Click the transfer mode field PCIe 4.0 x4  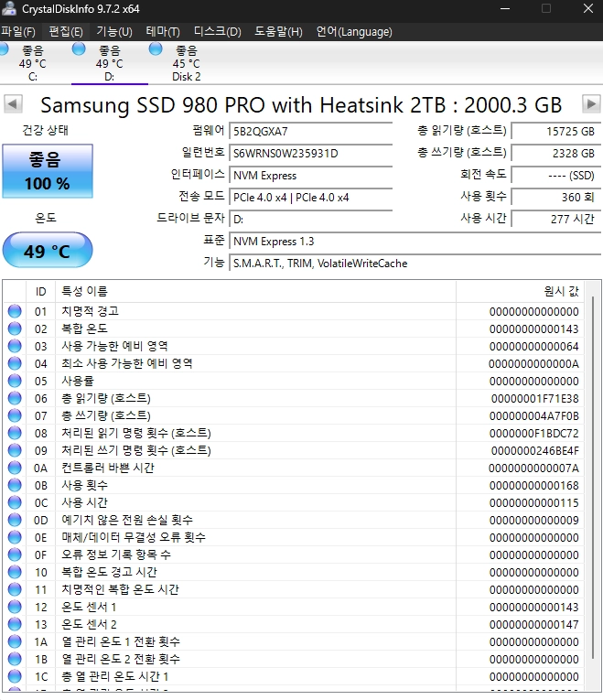click(x=310, y=198)
